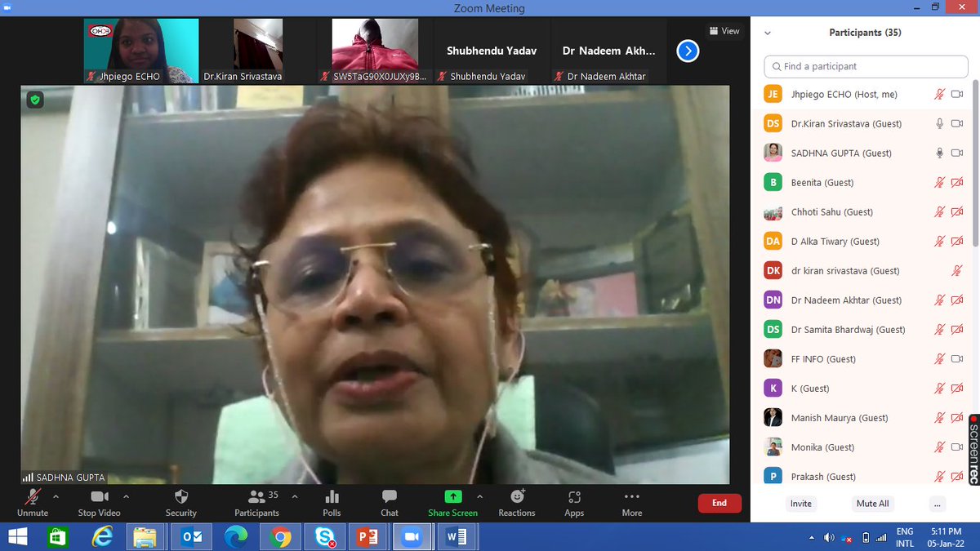Click Dr Nadeem Akhtar video-off icon
This screenshot has height=551, width=980.
(x=958, y=300)
